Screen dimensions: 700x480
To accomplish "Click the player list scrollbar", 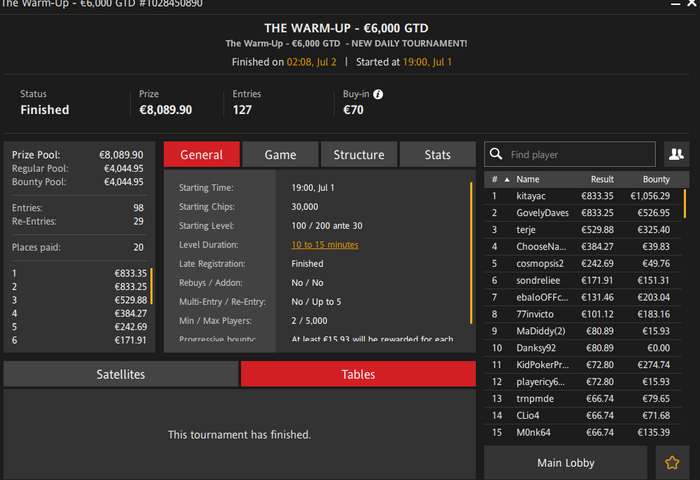I will click(x=685, y=204).
